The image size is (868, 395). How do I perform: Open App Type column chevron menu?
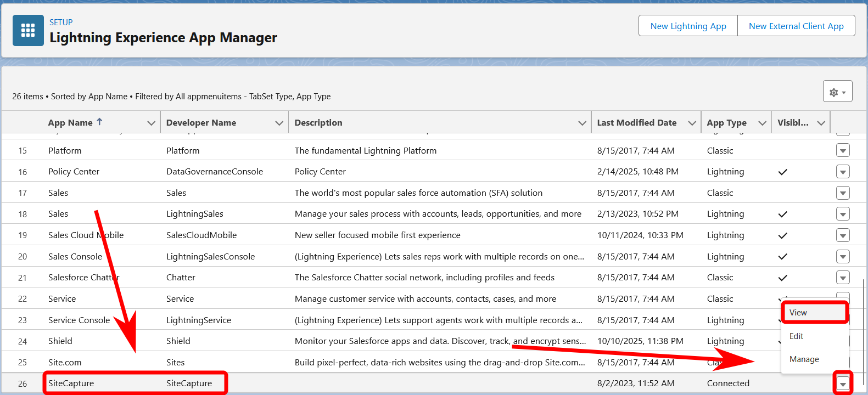[x=762, y=123]
